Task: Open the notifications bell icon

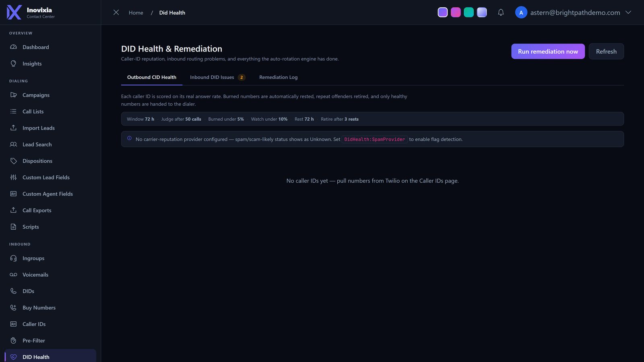Action: pyautogui.click(x=501, y=12)
